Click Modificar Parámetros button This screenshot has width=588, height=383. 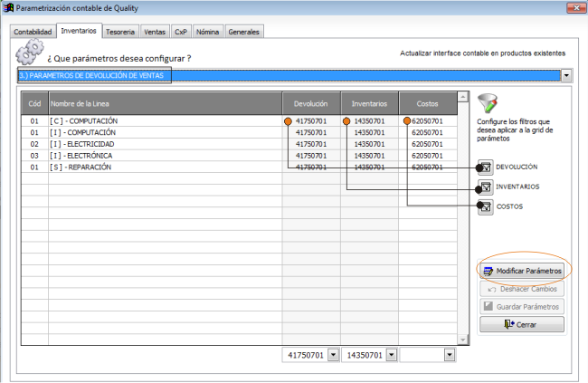tap(522, 271)
